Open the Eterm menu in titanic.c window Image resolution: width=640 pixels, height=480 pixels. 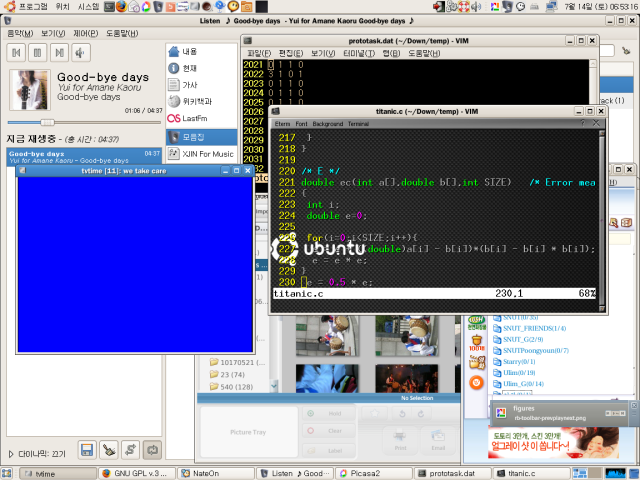click(282, 124)
